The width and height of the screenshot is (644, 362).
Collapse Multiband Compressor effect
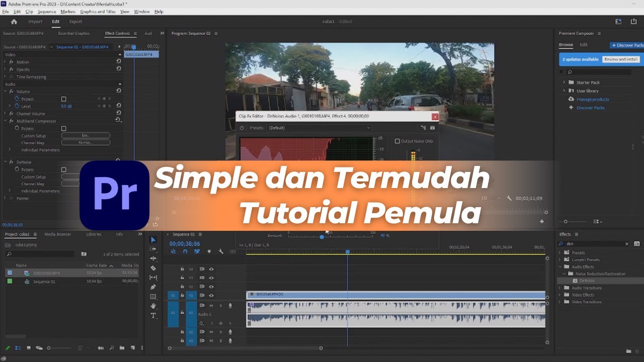[5, 121]
